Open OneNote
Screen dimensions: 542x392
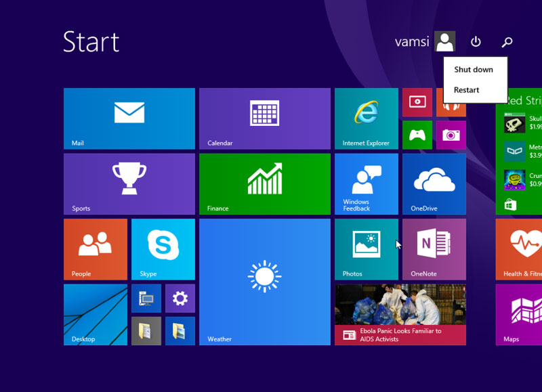(x=434, y=249)
